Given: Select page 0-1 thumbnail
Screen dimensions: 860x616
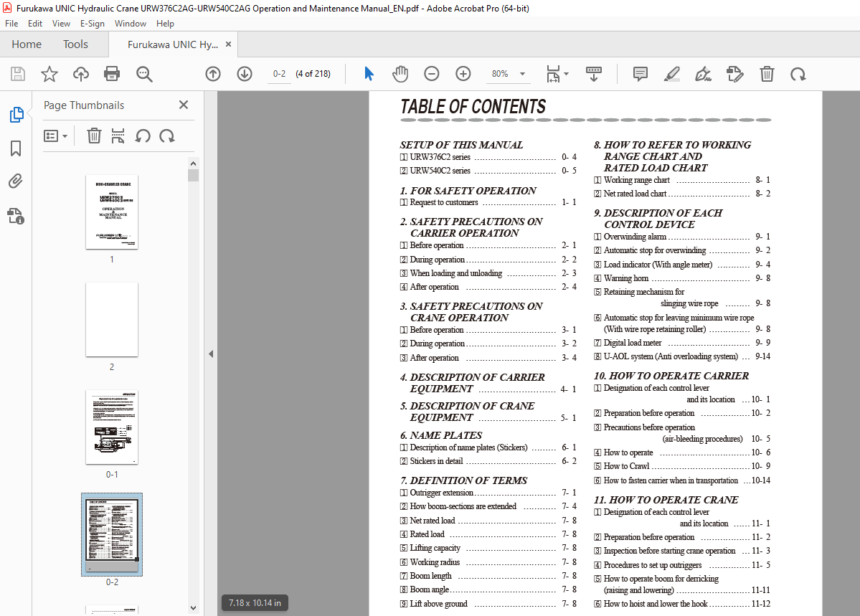Looking at the screenshot, I should (112, 427).
